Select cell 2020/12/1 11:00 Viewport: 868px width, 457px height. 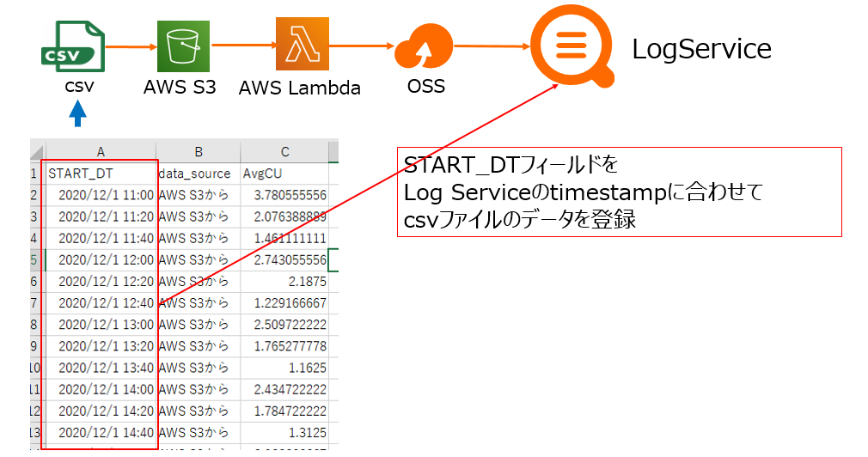[101, 195]
